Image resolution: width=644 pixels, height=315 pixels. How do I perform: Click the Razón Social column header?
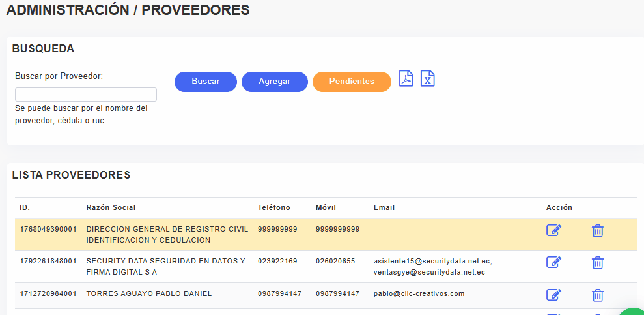111,207
